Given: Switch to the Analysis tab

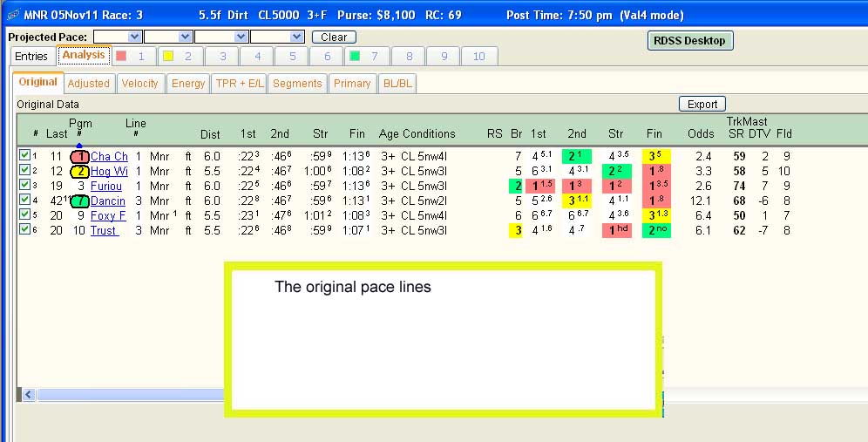Looking at the screenshot, I should [x=84, y=55].
